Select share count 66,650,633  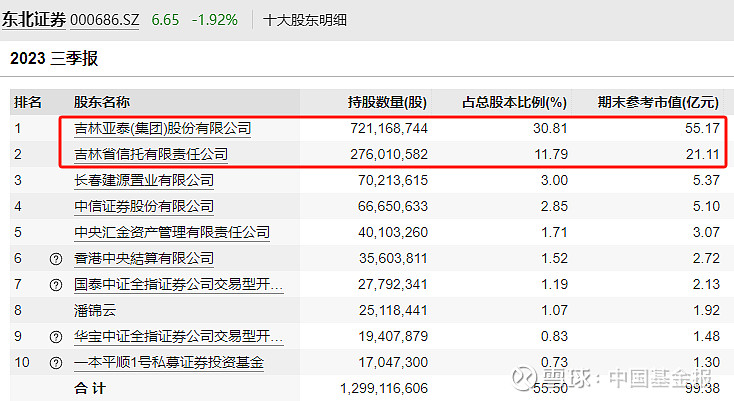(x=393, y=206)
